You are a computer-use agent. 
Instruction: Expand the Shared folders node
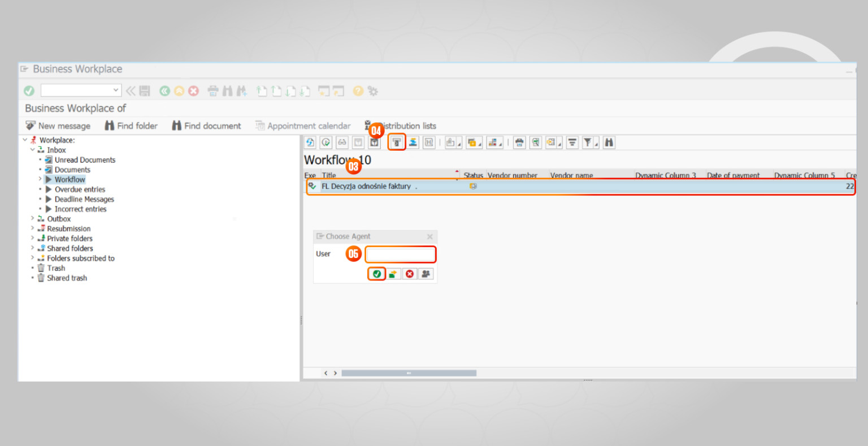32,248
